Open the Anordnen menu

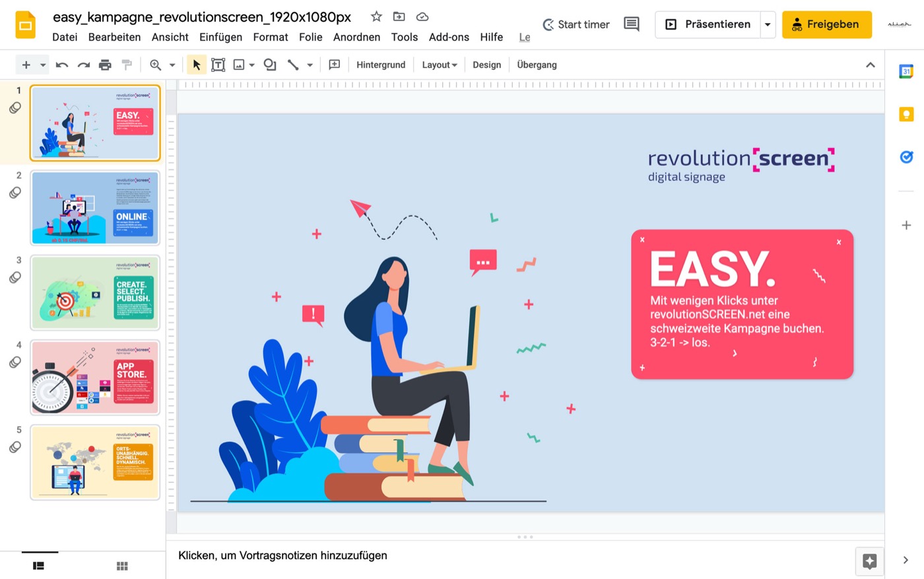coord(356,37)
